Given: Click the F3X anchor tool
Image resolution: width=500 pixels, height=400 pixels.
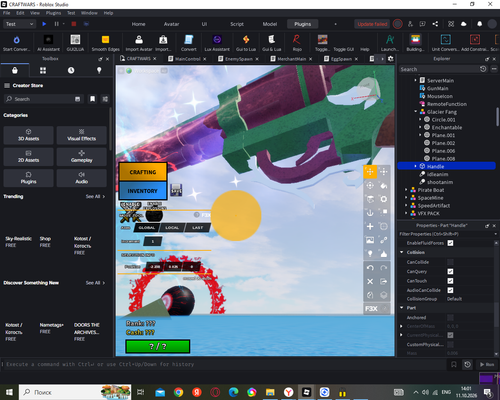Looking at the screenshot, I should pyautogui.click(x=370, y=213).
